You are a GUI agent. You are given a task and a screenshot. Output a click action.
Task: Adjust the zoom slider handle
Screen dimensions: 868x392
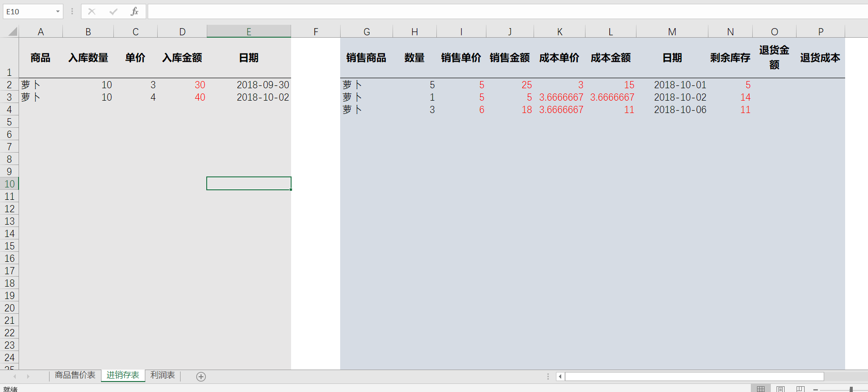point(851,390)
